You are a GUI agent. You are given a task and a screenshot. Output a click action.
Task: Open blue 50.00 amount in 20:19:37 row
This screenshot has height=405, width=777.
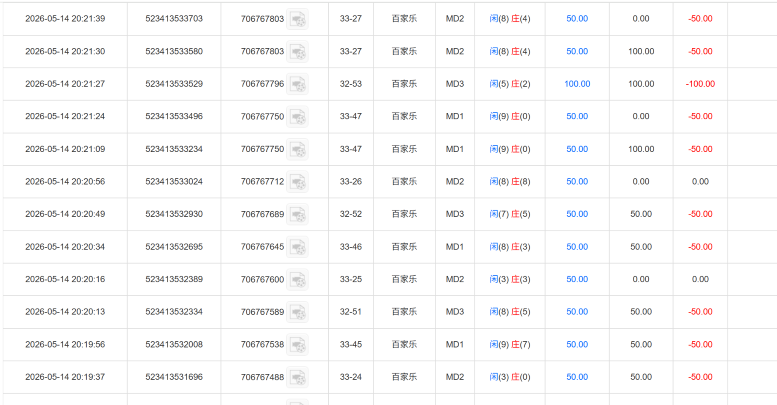[577, 377]
